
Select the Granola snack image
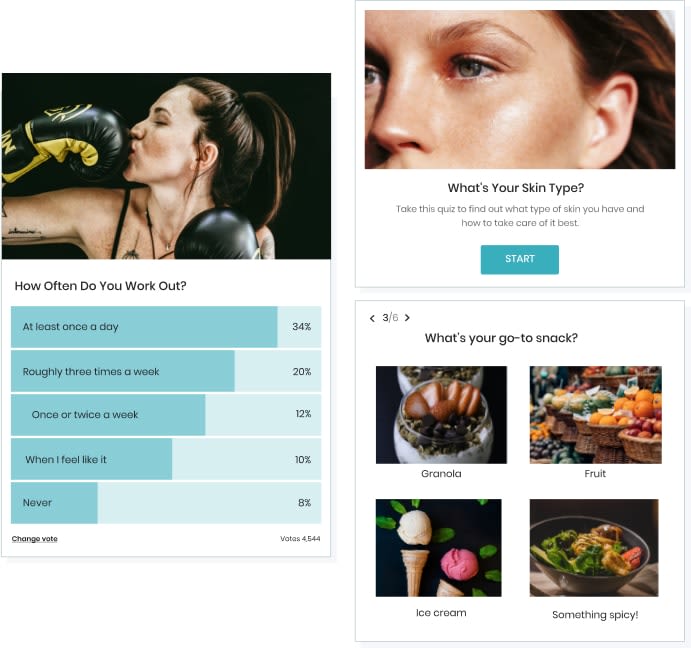click(441, 414)
